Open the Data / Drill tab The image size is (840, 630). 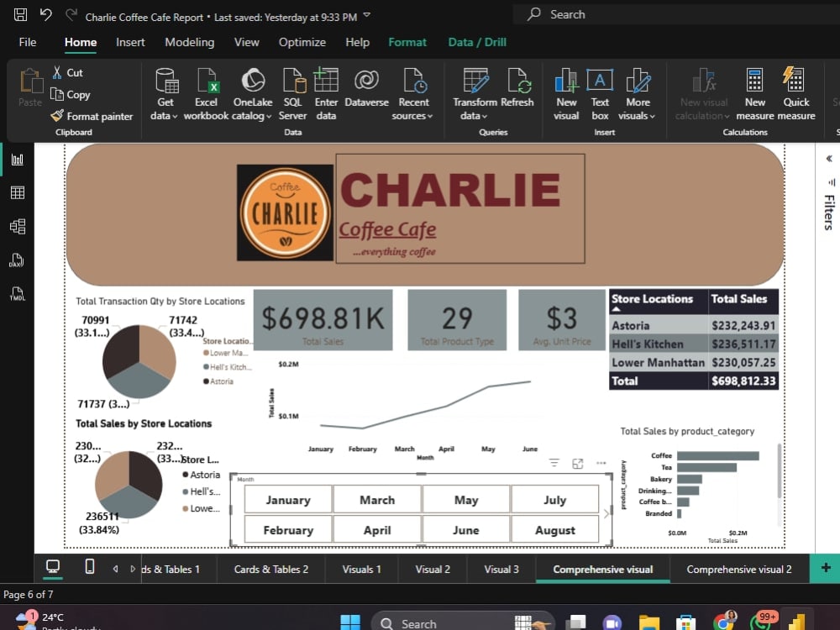tap(477, 42)
